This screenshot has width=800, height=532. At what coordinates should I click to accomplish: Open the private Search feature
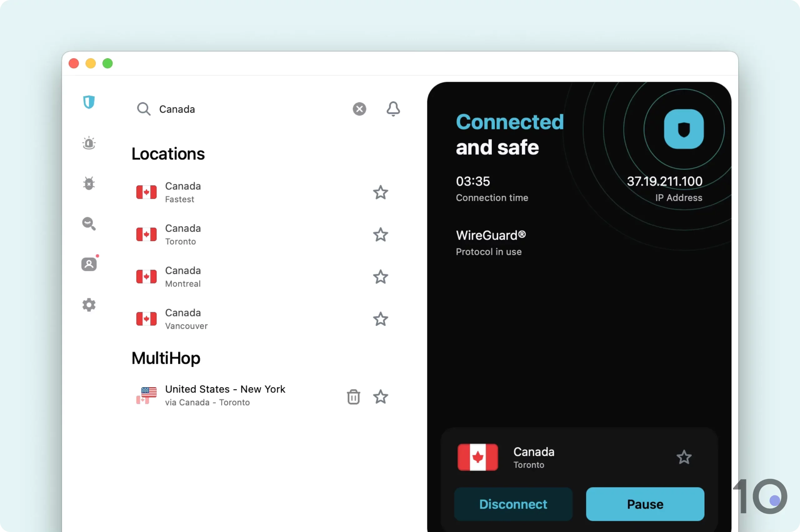point(89,224)
